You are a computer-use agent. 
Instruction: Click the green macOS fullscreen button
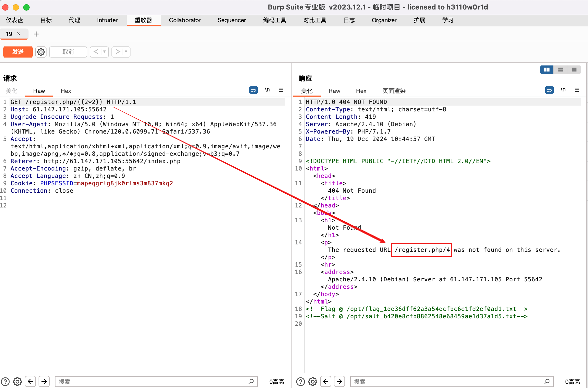pyautogui.click(x=26, y=7)
